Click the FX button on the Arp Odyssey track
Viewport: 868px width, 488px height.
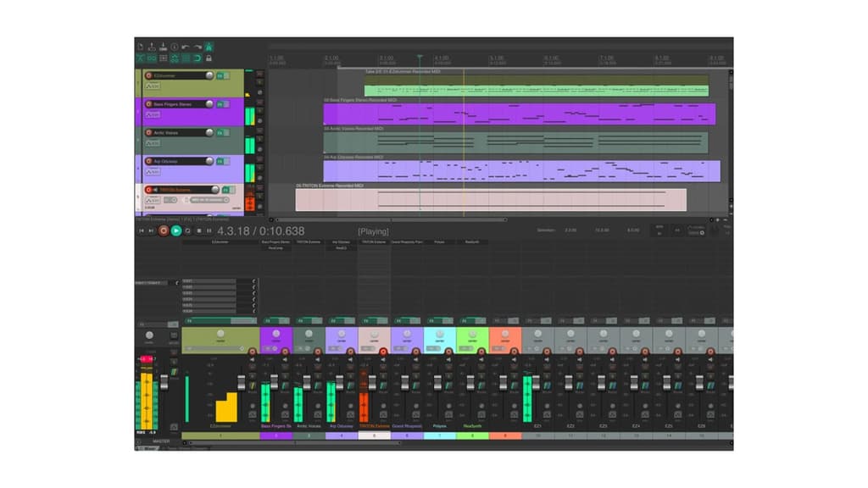click(219, 162)
